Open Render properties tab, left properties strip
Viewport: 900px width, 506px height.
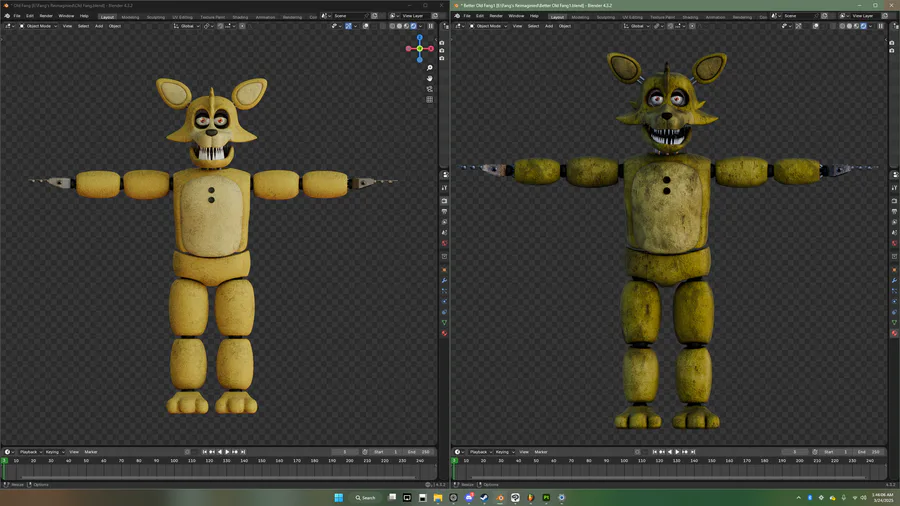click(x=444, y=201)
